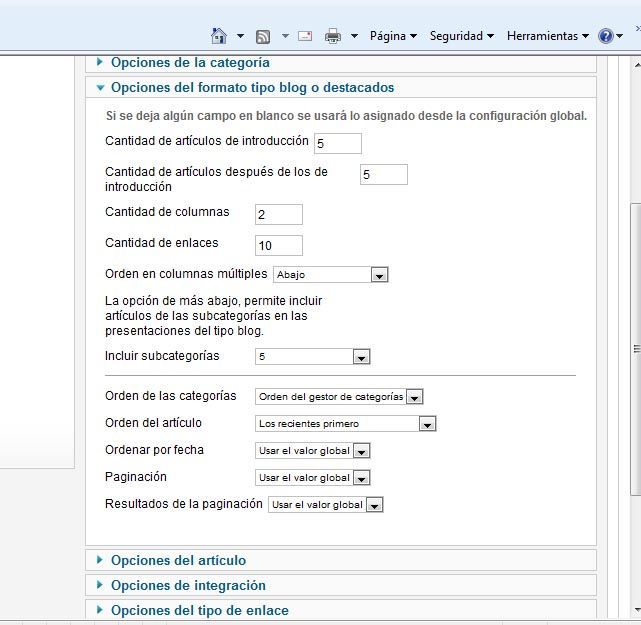The width and height of the screenshot is (641, 625).
Task: Open the RSS feeds dropdown arrow
Action: 285,36
